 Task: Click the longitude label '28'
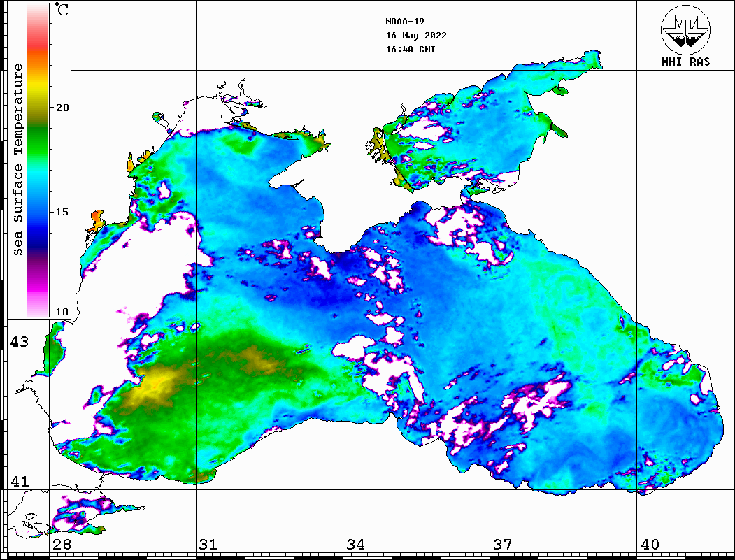(x=62, y=544)
